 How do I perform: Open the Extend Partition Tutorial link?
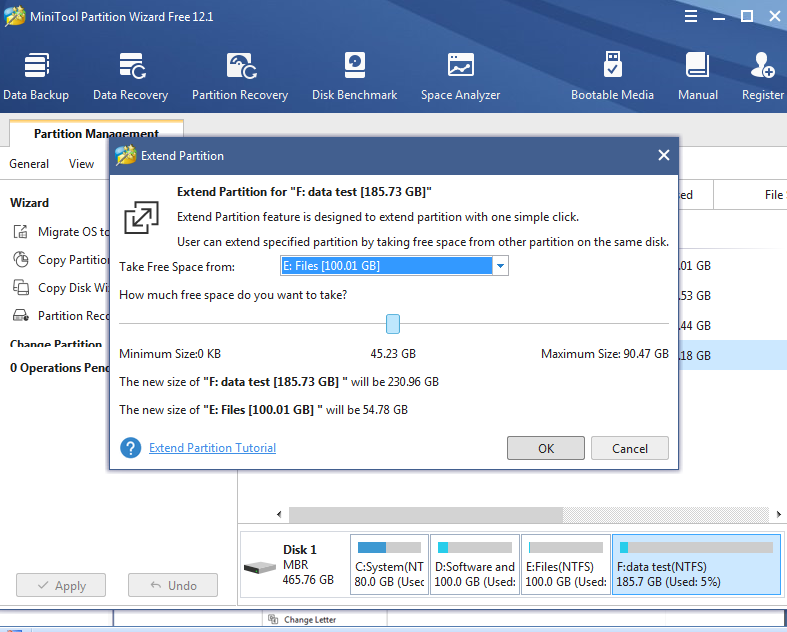(x=212, y=448)
